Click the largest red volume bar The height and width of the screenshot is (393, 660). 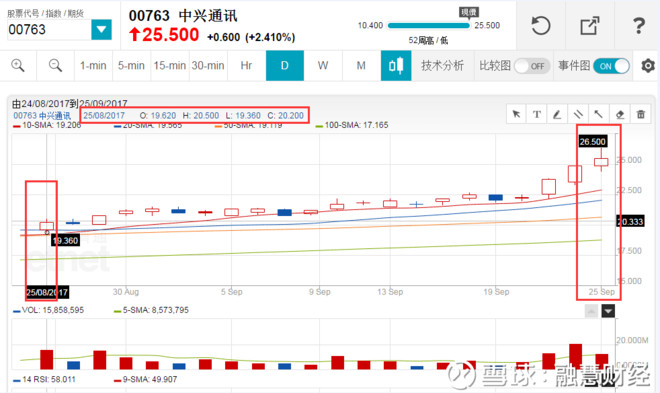click(575, 356)
